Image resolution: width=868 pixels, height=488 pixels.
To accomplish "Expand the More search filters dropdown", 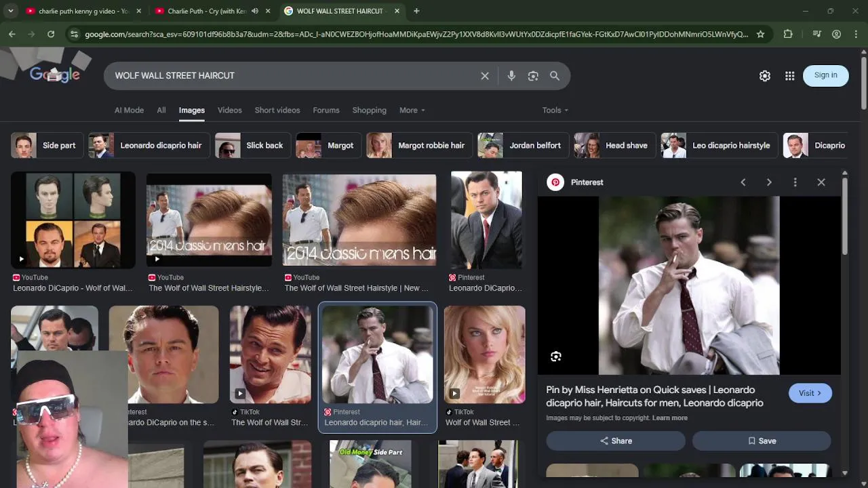I will pos(412,110).
